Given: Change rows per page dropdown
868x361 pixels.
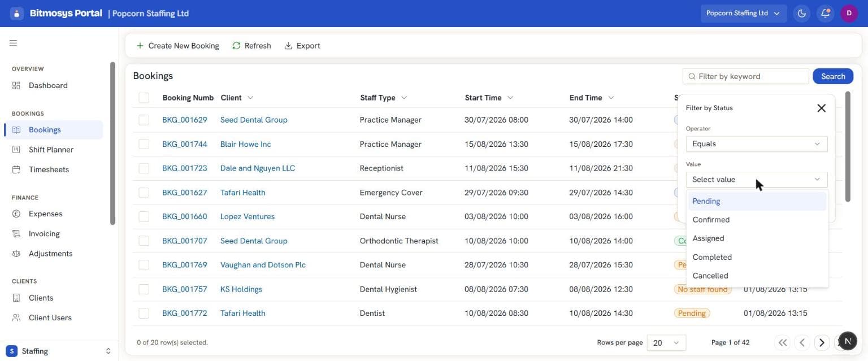Looking at the screenshot, I should (x=666, y=343).
